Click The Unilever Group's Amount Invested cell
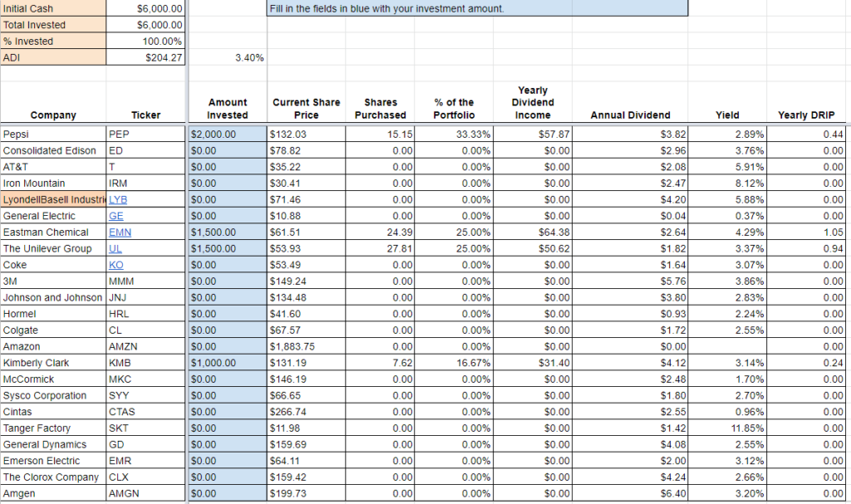This screenshot has height=504, width=851. coord(228,248)
